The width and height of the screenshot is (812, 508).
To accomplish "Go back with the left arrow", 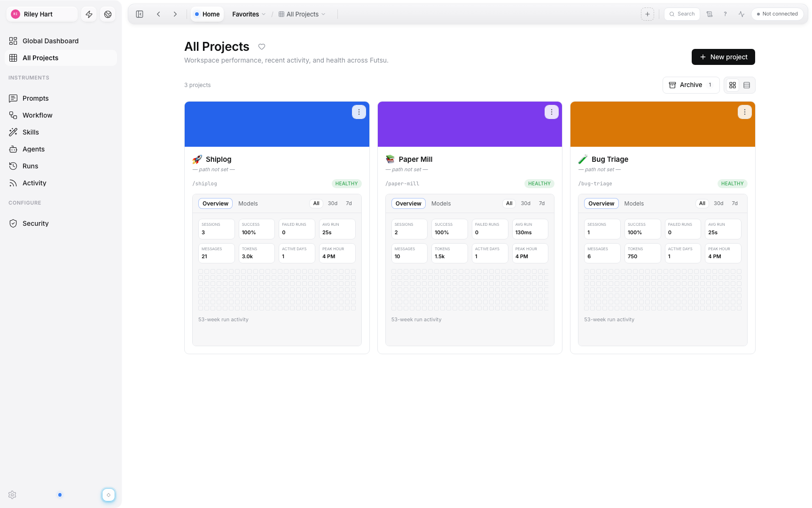I will click(x=158, y=14).
